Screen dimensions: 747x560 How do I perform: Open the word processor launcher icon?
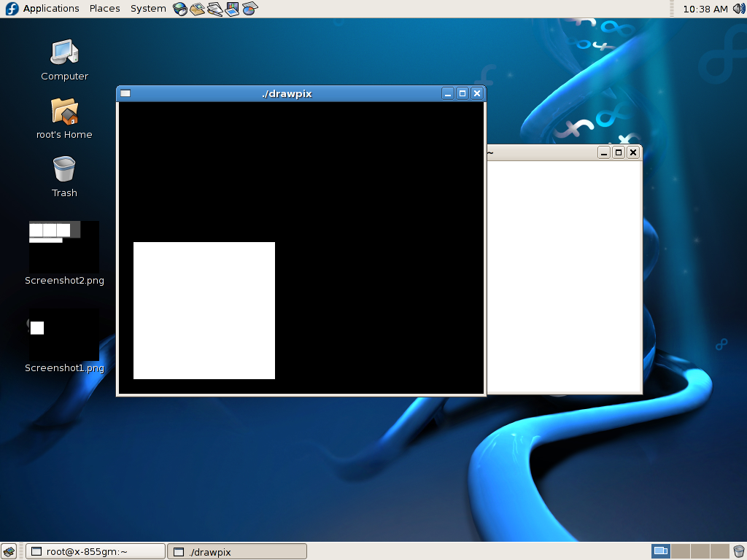coord(214,9)
